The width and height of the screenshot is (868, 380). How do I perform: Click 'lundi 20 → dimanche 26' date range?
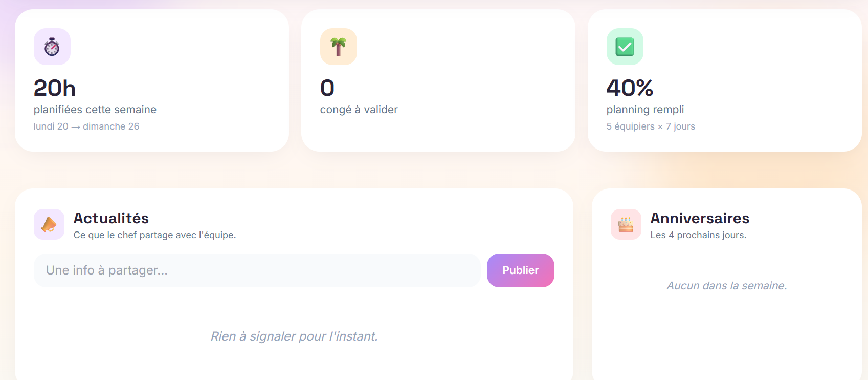point(86,126)
